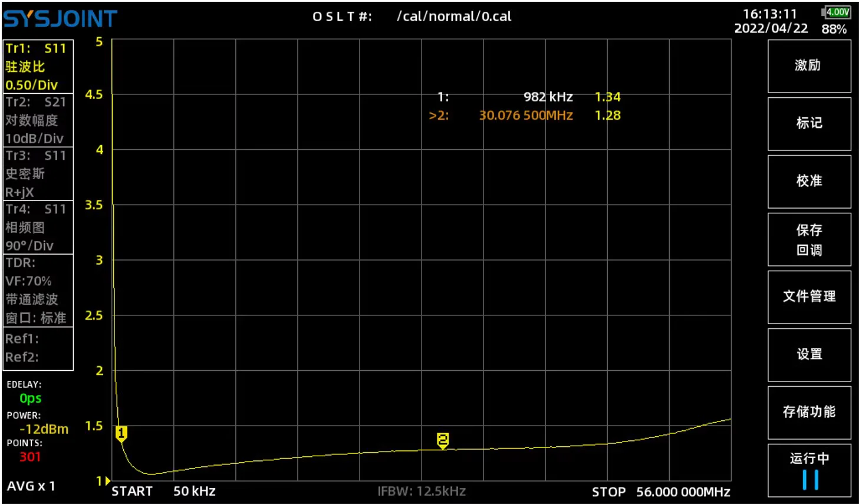Tap the battery voltage indicator icon

point(836,12)
